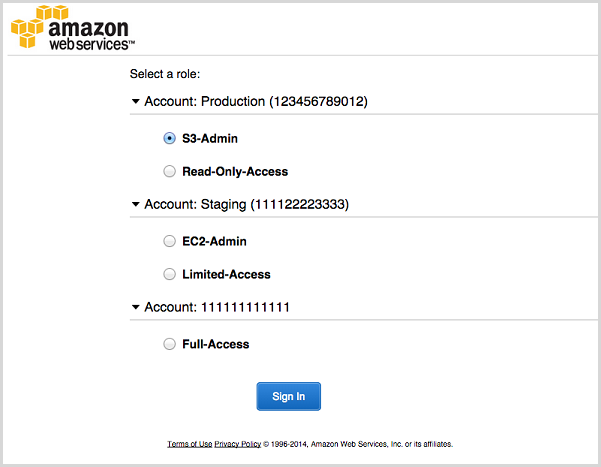Select the S3-Admin radio button

[x=169, y=138]
